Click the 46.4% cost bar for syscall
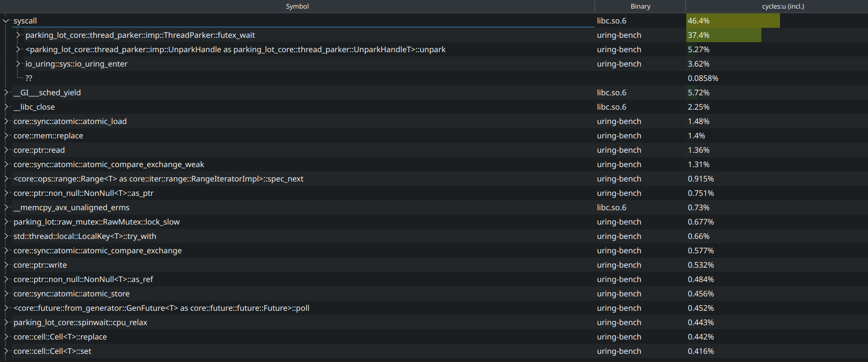The width and height of the screenshot is (868, 362). tap(733, 21)
